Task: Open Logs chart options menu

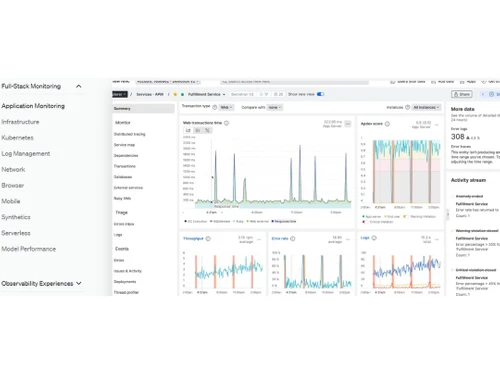Action: click(437, 239)
